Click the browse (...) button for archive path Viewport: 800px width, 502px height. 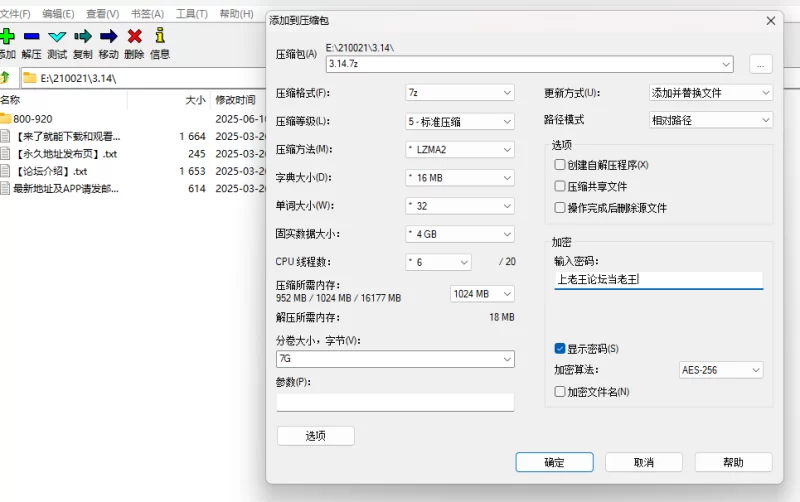(x=761, y=64)
